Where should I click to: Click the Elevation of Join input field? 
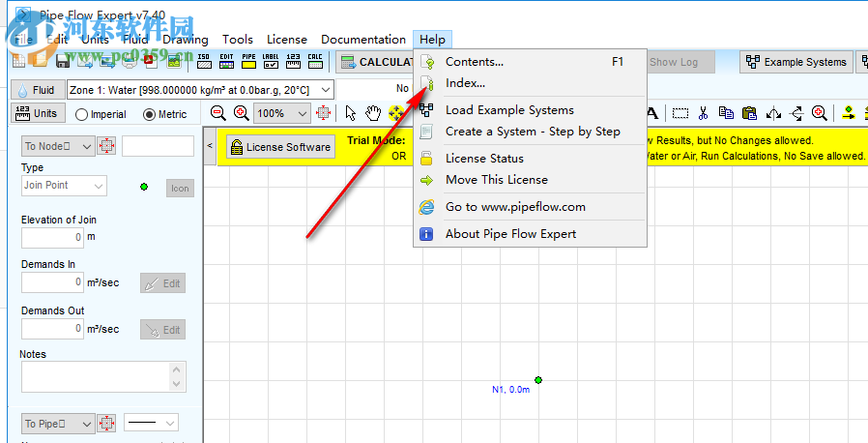tap(52, 237)
